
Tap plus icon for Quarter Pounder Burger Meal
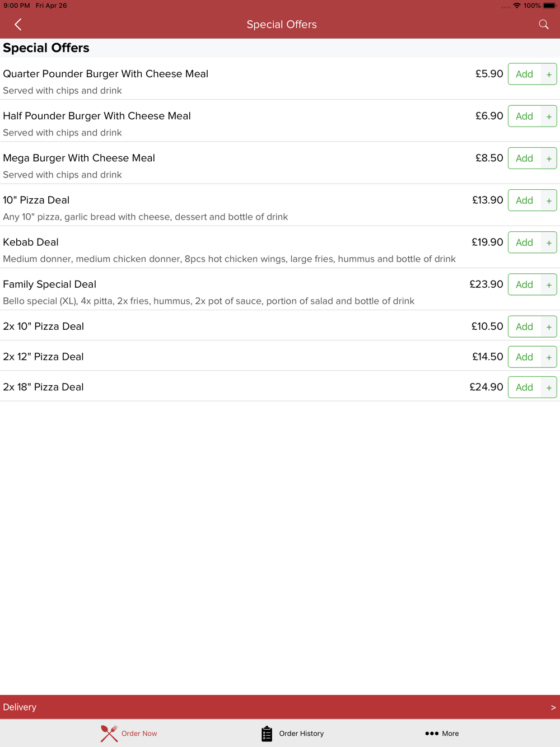pyautogui.click(x=549, y=74)
